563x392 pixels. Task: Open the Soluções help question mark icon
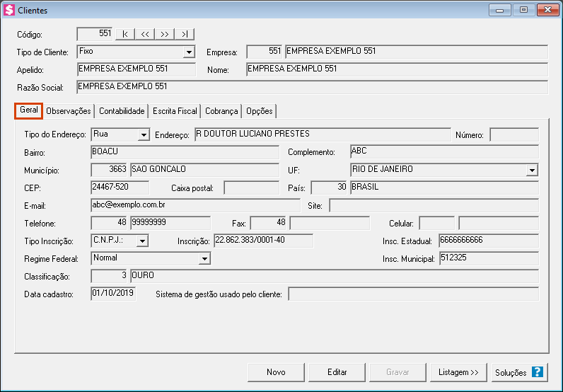click(x=538, y=372)
